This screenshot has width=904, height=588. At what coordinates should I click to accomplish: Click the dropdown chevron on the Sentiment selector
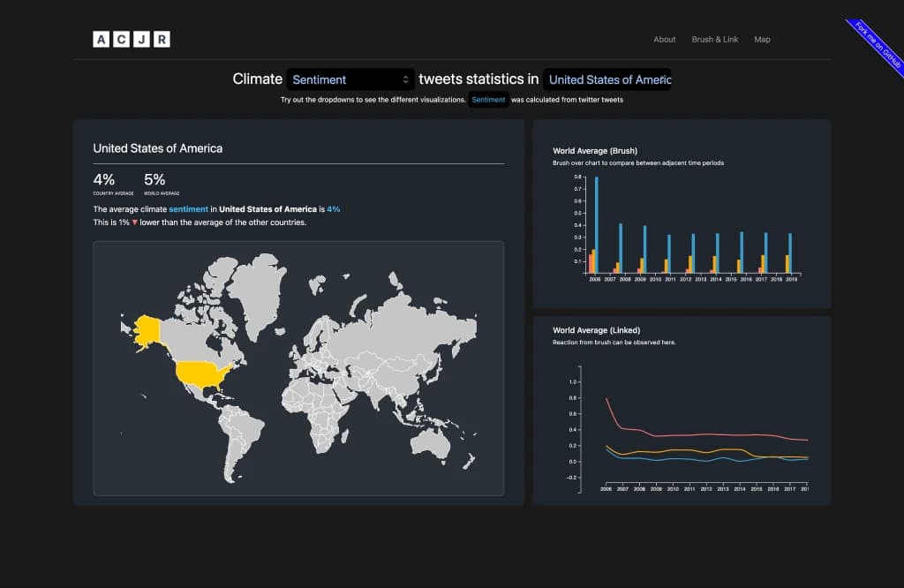[405, 79]
